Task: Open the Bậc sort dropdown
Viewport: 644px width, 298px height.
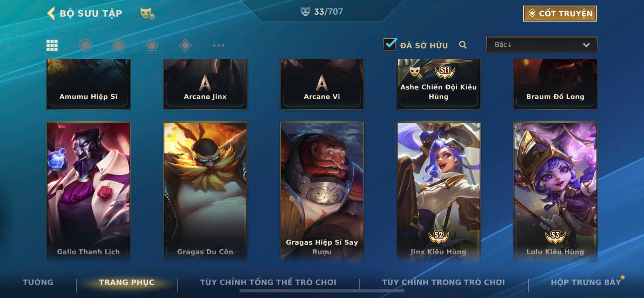Action: coord(542,45)
